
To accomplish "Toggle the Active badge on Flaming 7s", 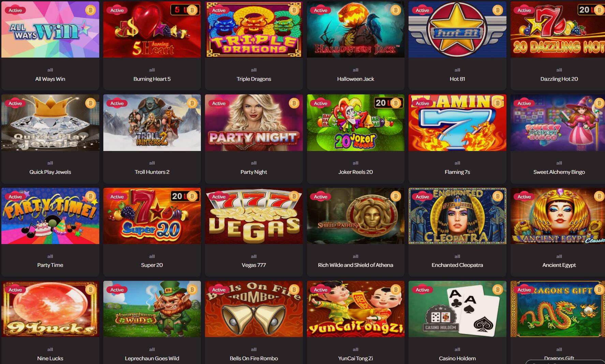I will pyautogui.click(x=422, y=103).
